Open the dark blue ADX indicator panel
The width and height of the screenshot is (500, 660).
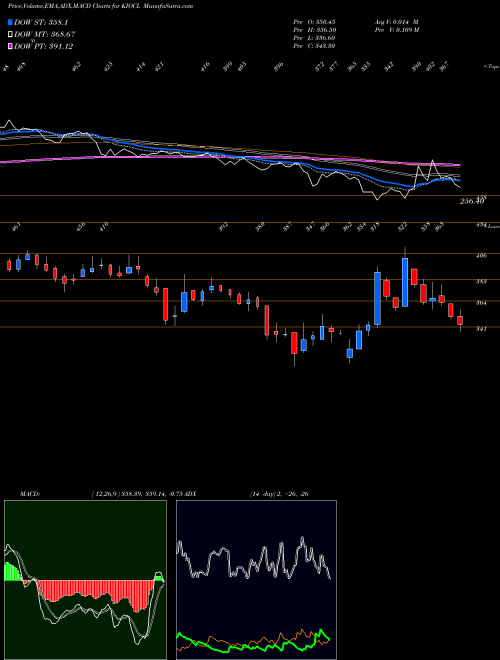(256, 580)
